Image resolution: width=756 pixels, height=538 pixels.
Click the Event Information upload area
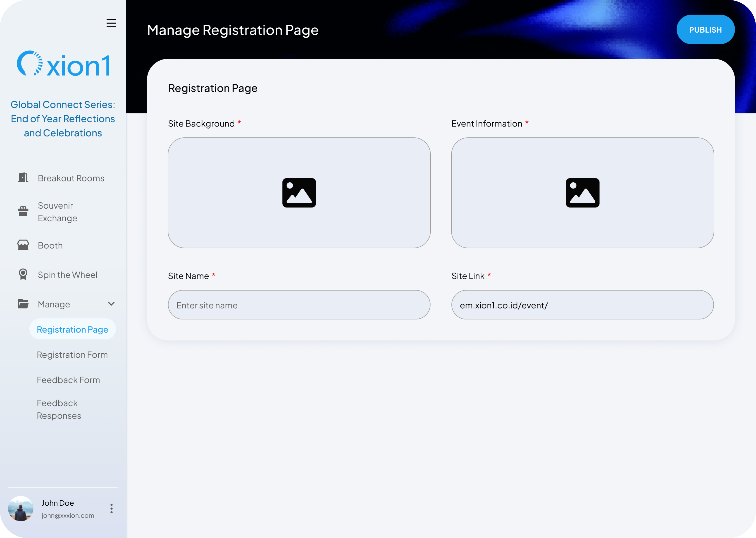582,193
